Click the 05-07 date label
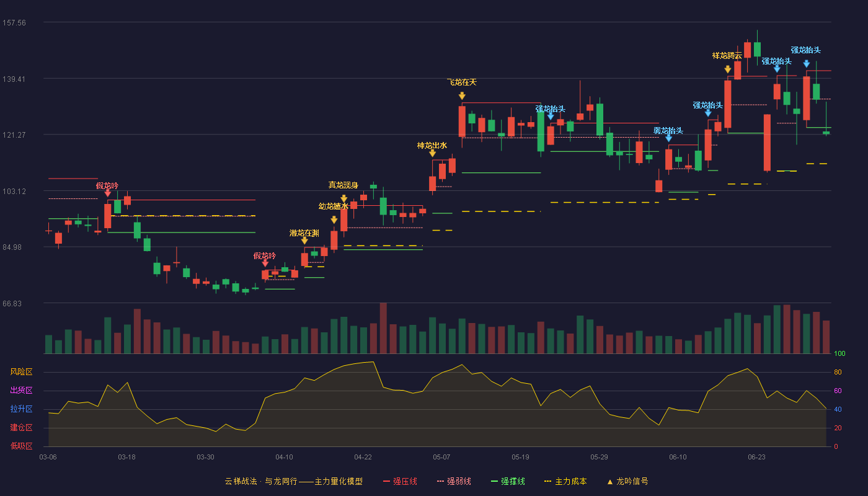This screenshot has width=868, height=496. point(441,457)
